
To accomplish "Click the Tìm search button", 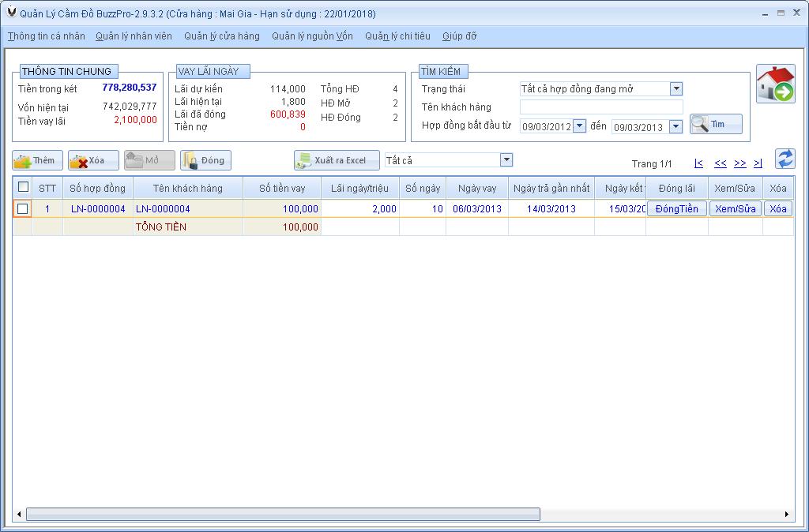I will (x=716, y=124).
